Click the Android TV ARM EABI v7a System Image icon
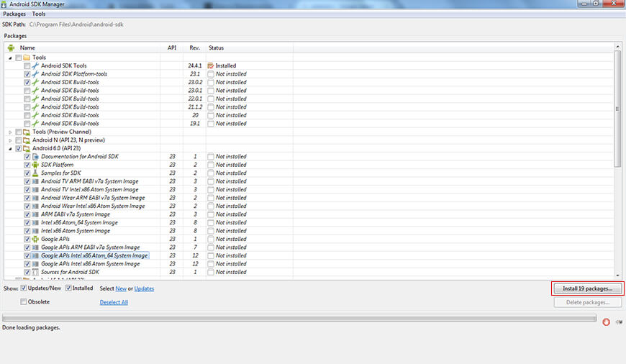Image resolution: width=626 pixels, height=364 pixels. click(x=35, y=181)
